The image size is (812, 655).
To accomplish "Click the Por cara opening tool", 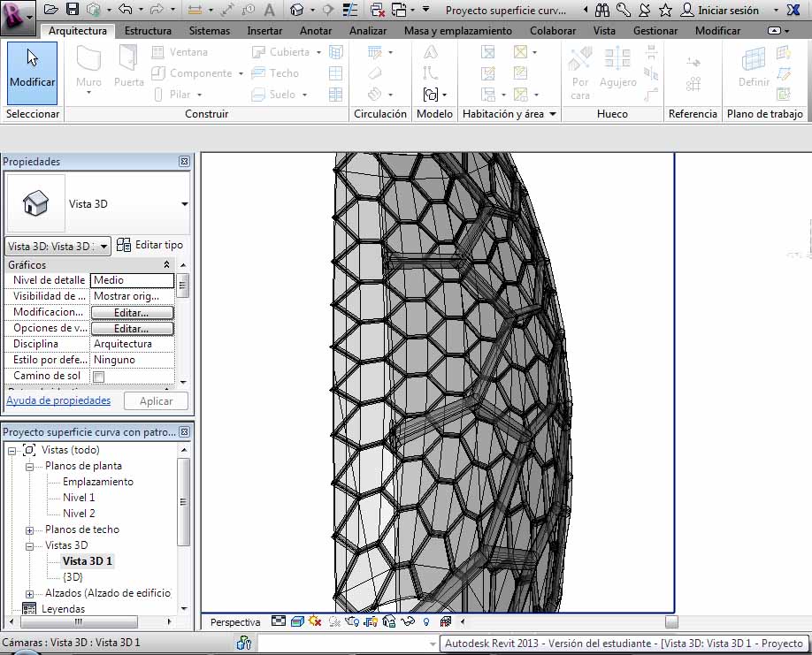I will click(580, 71).
